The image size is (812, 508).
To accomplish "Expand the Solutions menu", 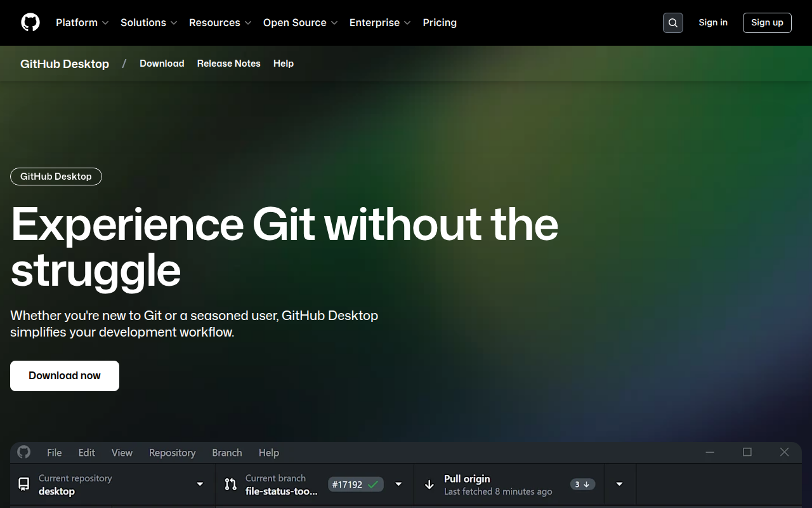I will point(149,22).
